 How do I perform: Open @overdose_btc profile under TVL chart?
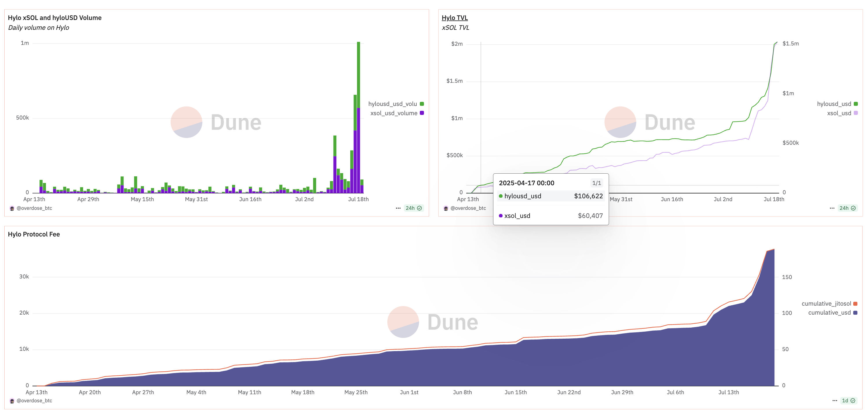click(468, 208)
